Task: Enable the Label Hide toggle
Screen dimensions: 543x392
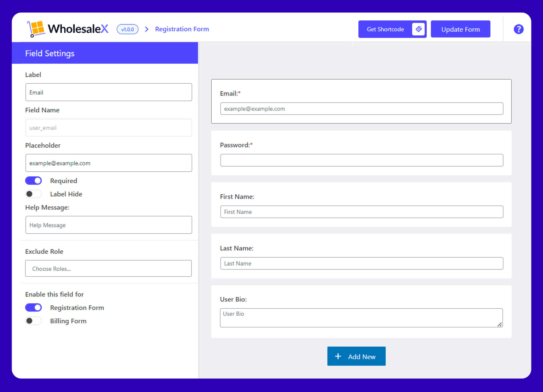Action: point(33,194)
